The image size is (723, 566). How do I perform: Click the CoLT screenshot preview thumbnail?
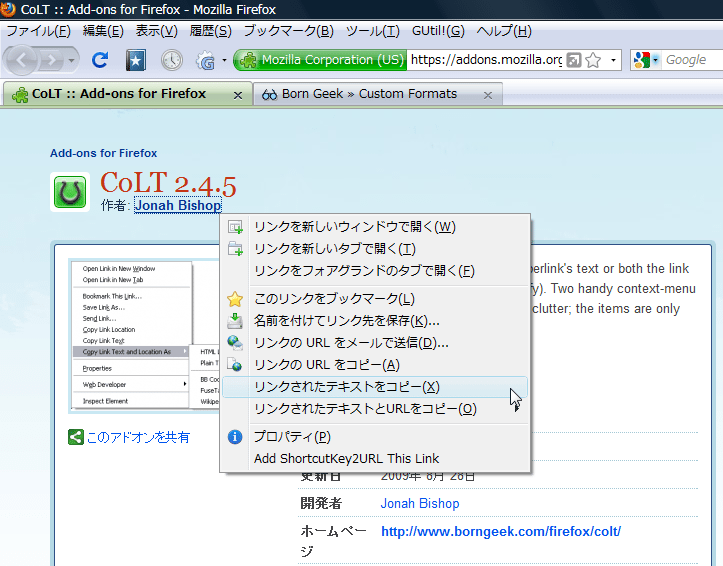click(144, 335)
